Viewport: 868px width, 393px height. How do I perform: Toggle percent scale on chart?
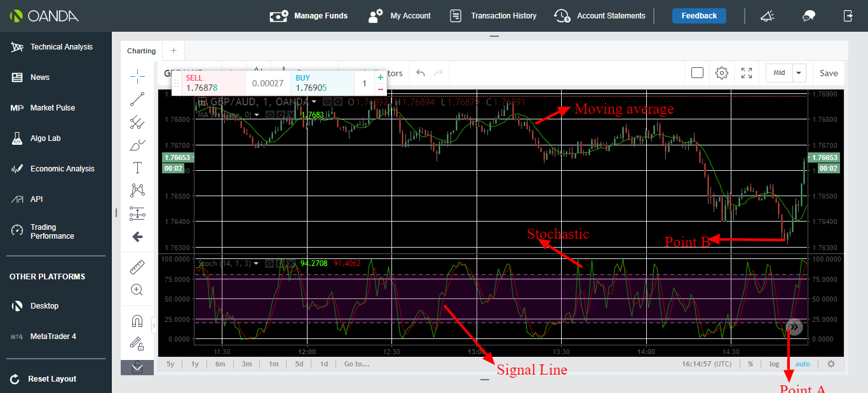(x=750, y=364)
